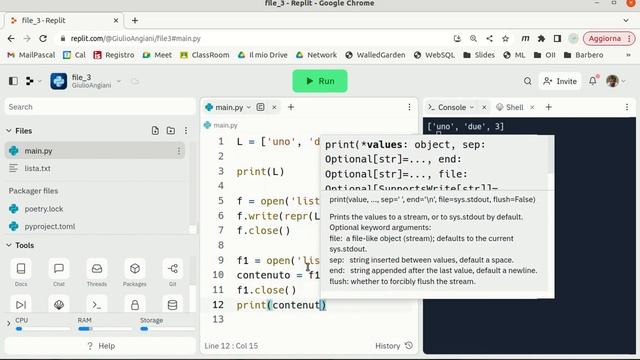Open the Files section options menu
The width and height of the screenshot is (640, 360).
[x=186, y=131]
